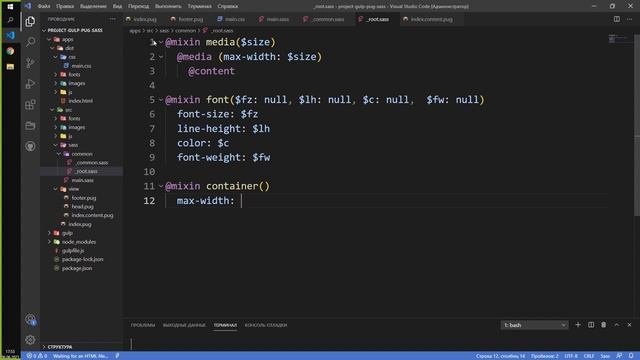640x360 pixels.
Task: Click the UTF-8 encoding status item
Action: pos(571,356)
